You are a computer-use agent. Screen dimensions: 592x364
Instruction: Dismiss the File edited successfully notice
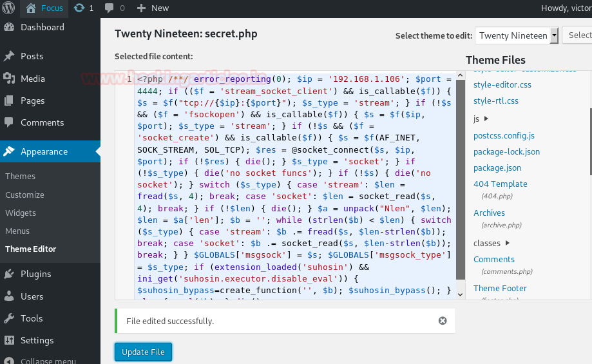tap(443, 321)
